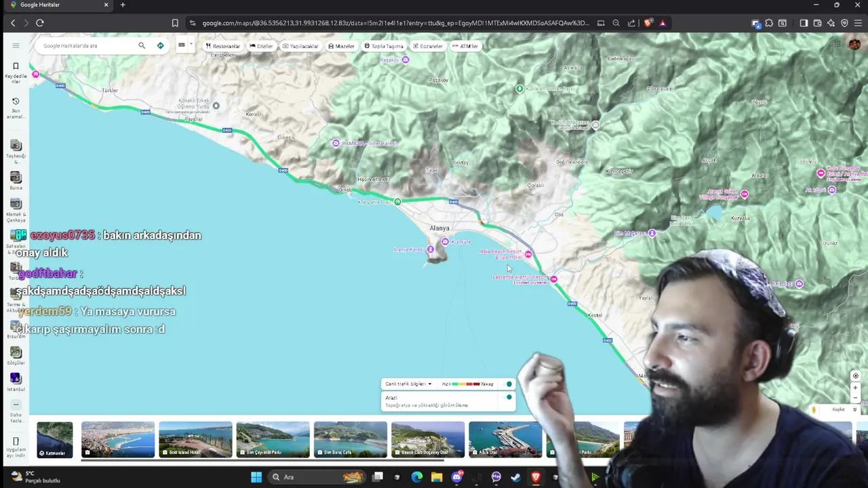Screen dimensions: 868x488
Task: Filter by Müzeler chip
Action: pos(341,46)
